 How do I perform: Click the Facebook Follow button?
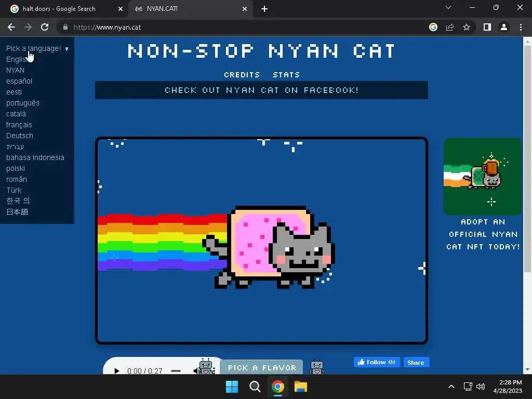[x=377, y=362]
